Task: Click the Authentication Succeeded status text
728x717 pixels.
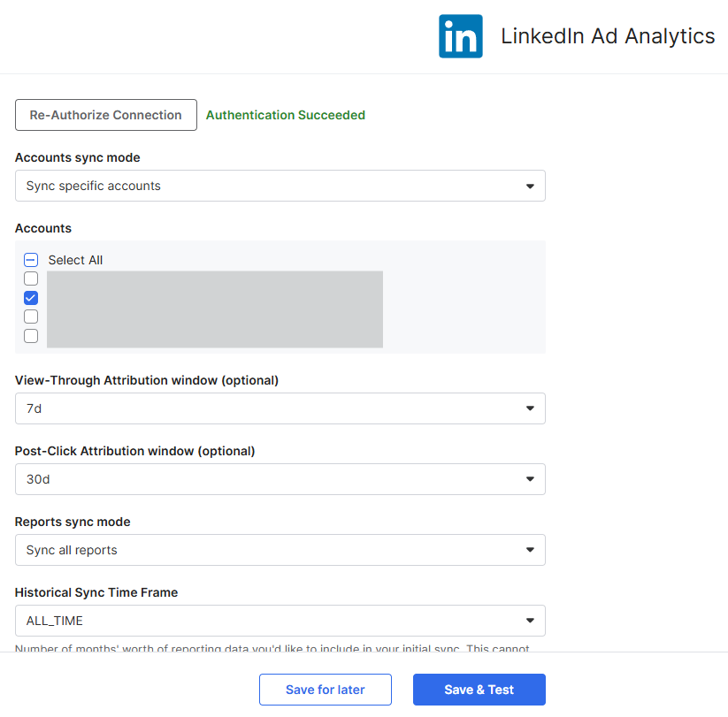Action: click(x=285, y=115)
